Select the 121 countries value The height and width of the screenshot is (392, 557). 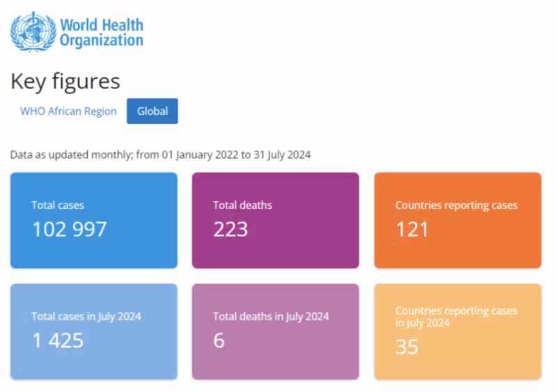[412, 229]
